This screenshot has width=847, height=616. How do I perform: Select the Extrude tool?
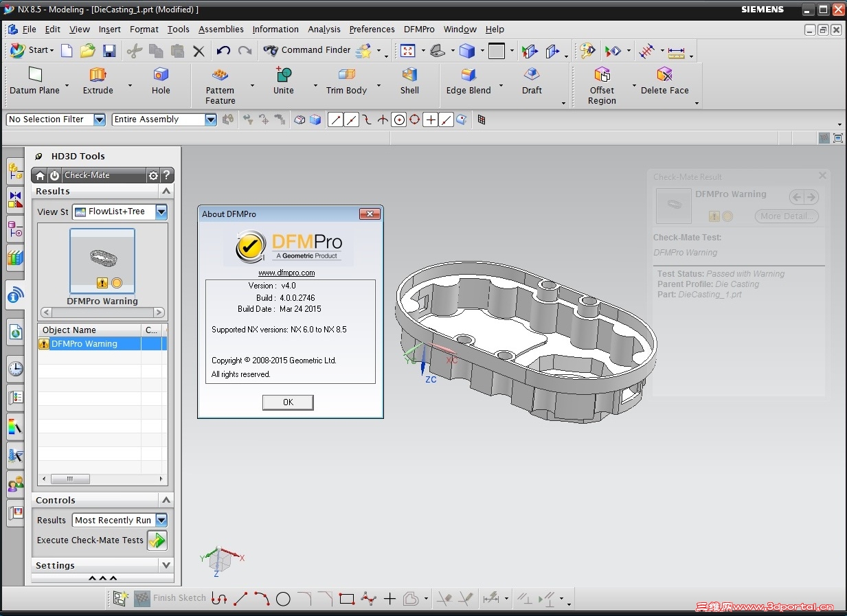pos(98,81)
